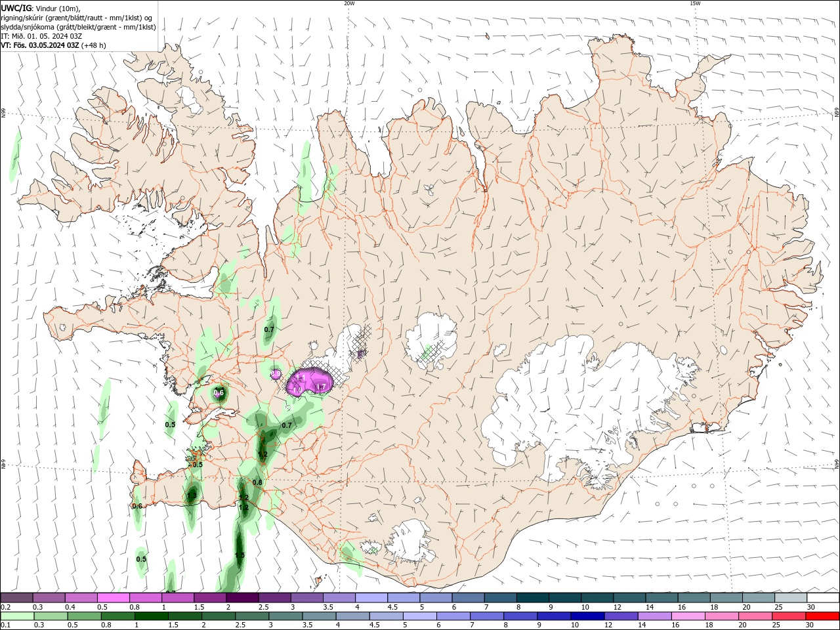840x630 pixels.
Task: Pick the rain scale swatch starting at 3
Action: pos(285,616)
